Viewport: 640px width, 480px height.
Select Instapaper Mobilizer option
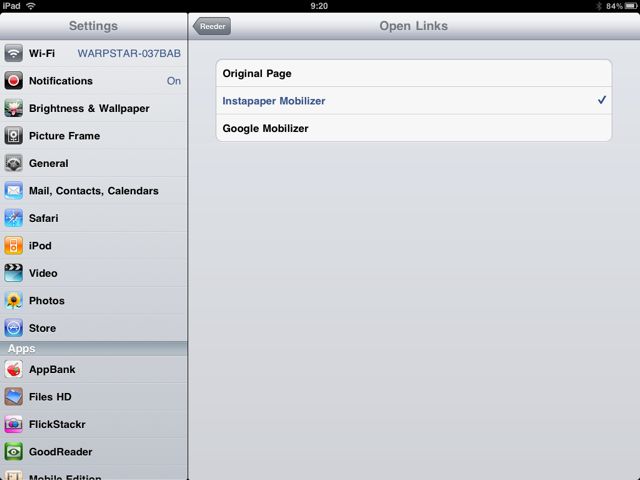click(414, 100)
